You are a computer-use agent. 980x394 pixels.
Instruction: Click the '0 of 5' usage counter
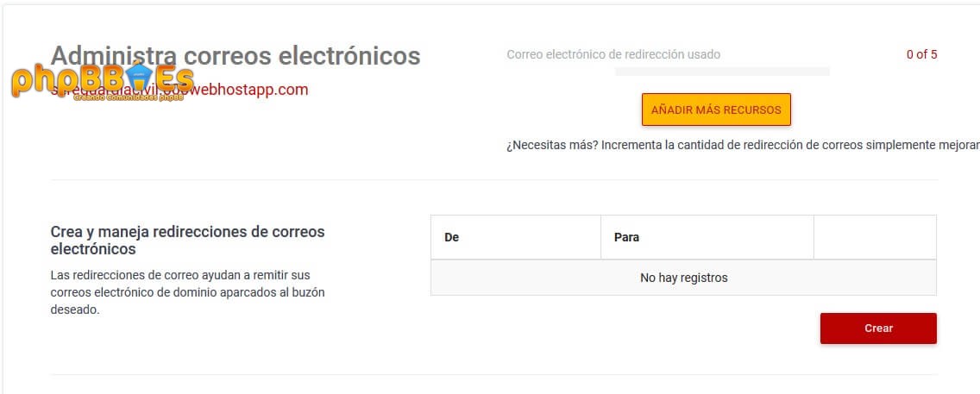click(921, 54)
